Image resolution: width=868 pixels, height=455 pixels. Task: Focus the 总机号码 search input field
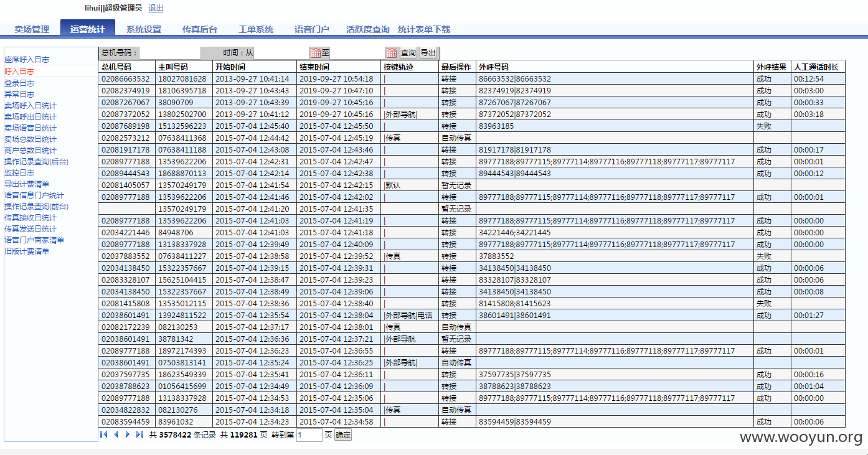coord(170,53)
